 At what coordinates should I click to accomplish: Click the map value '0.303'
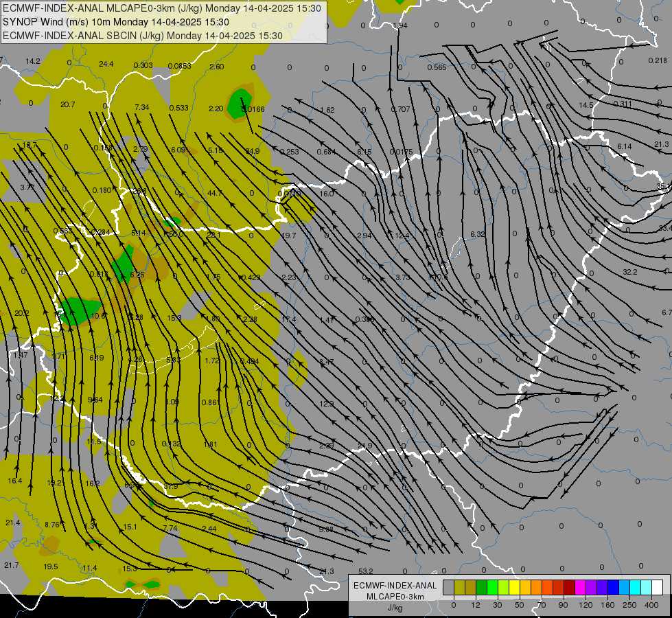[x=143, y=65]
